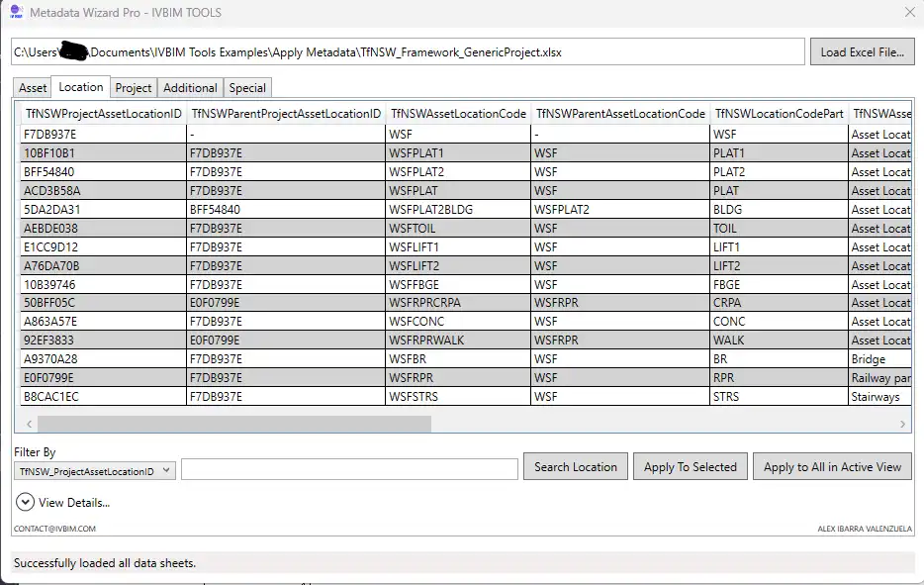Open the Filter By column dropdown
Image resolution: width=924 pixels, height=585 pixels.
coord(95,471)
